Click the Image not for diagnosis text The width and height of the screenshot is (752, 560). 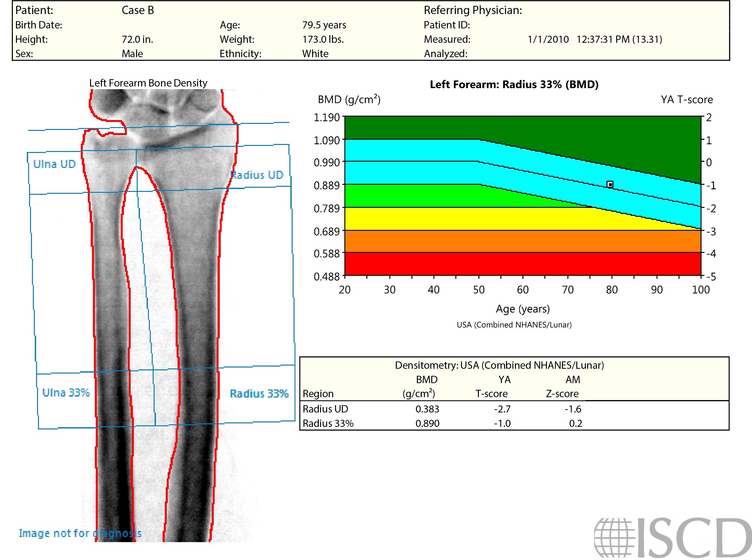point(80,533)
